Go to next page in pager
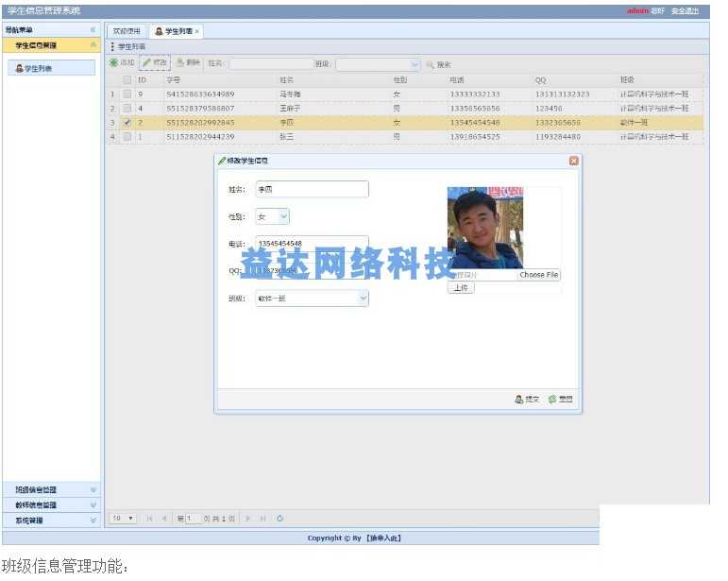The width and height of the screenshot is (728, 581). [x=248, y=519]
